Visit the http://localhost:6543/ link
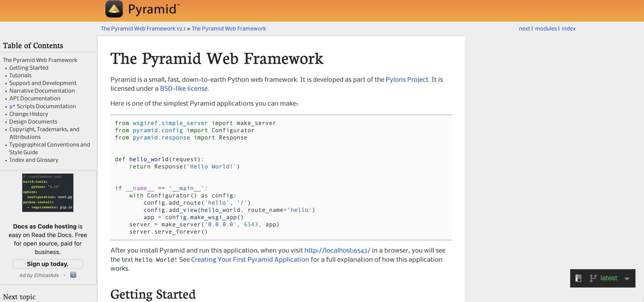Viewport: 644px width, 302px height. click(337, 251)
